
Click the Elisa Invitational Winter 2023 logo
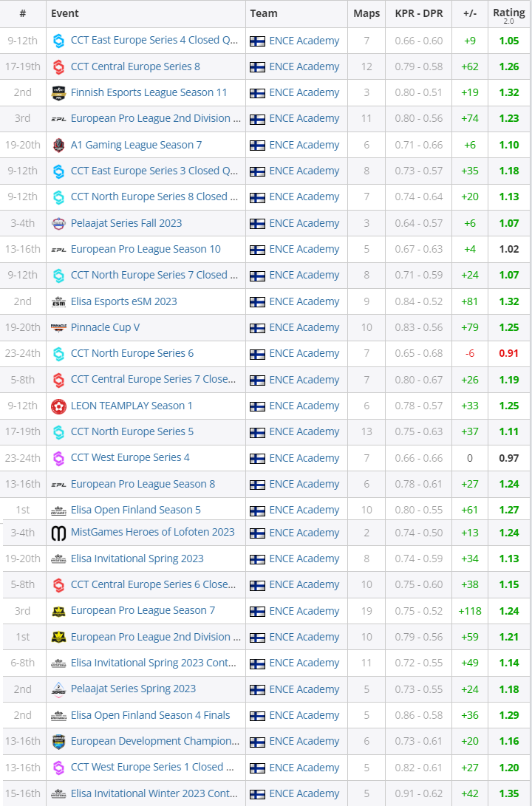[x=58, y=793]
